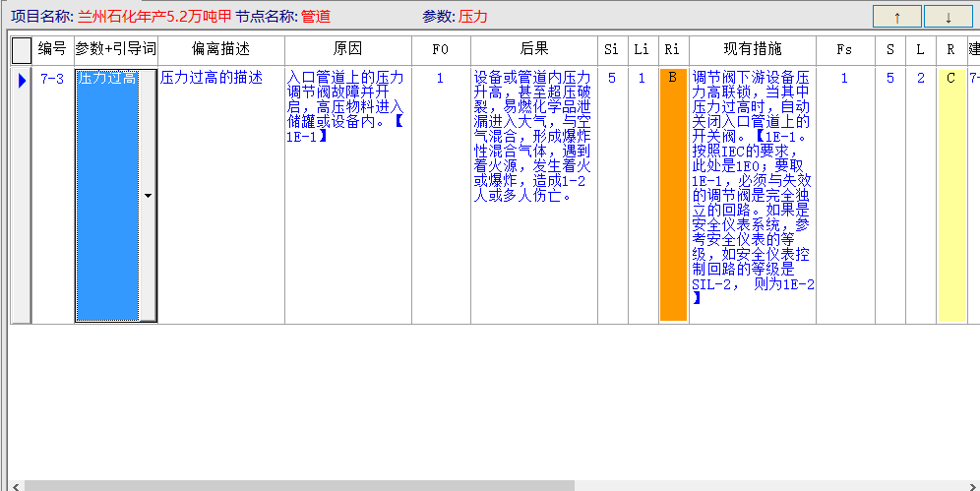The height and width of the screenshot is (491, 980).
Task: Click project name 兰州石化年产5.2万吨甲
Action: tap(154, 17)
